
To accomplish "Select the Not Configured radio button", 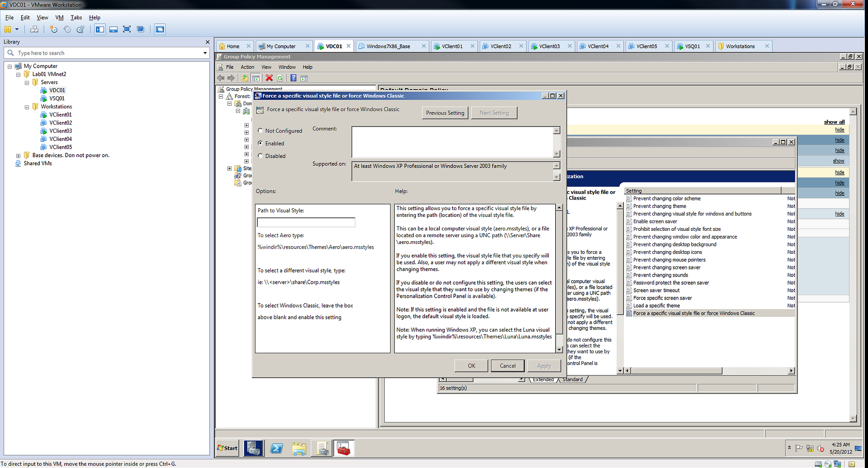I will [260, 131].
